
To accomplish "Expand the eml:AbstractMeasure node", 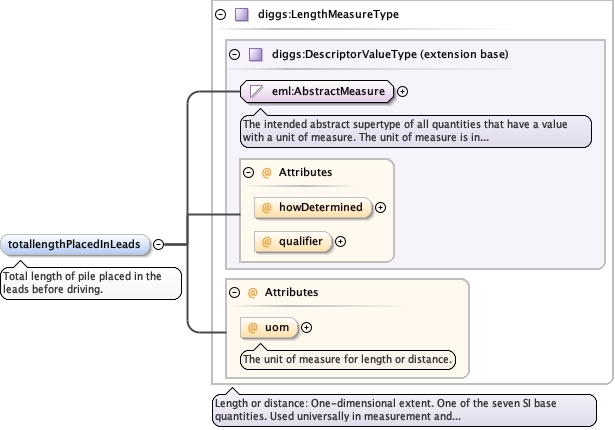I will pyautogui.click(x=403, y=92).
